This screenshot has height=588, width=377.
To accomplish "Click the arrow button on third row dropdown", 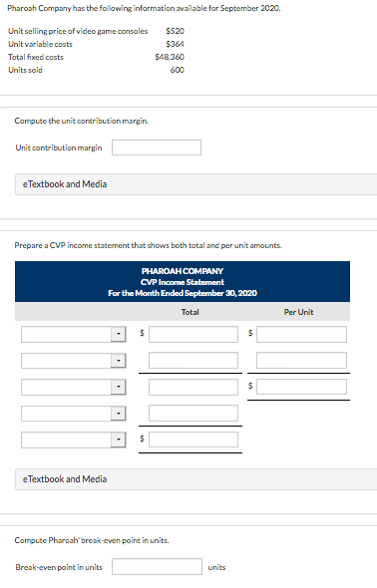I will (x=118, y=387).
